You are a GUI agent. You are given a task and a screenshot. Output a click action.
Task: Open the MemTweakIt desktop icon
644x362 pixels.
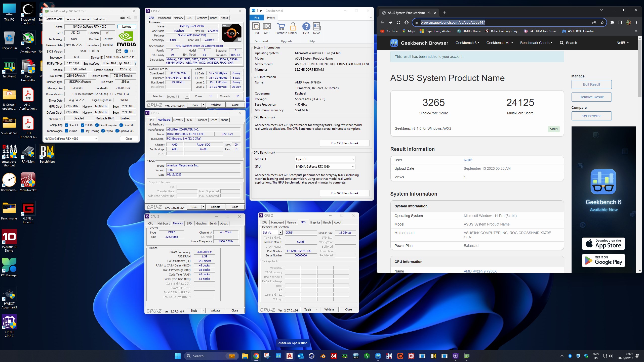(28, 182)
